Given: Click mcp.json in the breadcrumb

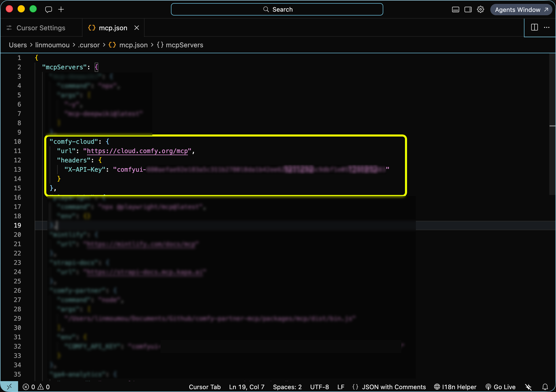Looking at the screenshot, I should coord(133,45).
